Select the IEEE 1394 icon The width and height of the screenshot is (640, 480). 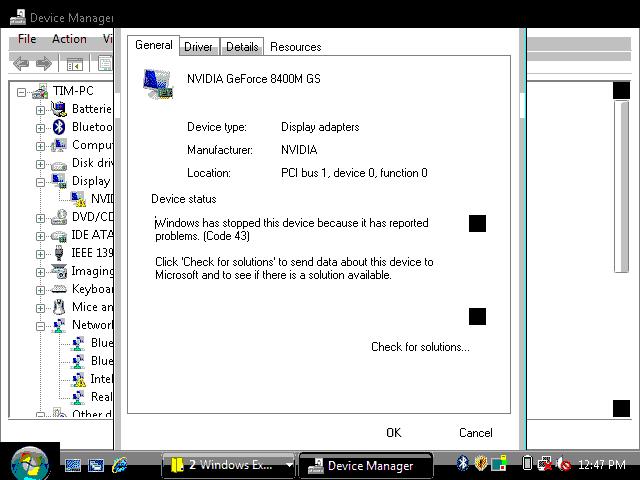[x=59, y=253]
